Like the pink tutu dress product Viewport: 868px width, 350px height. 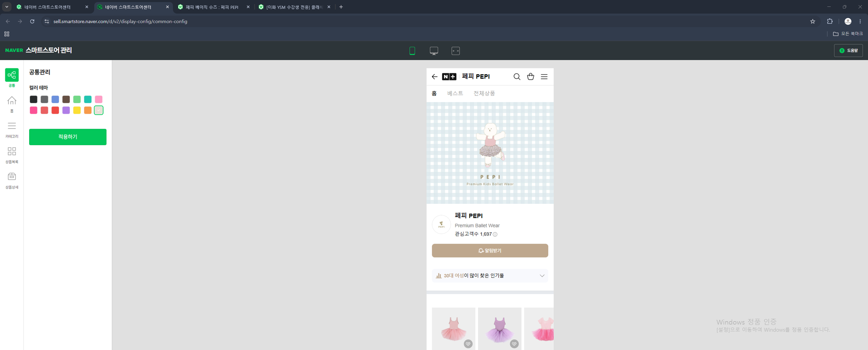pyautogui.click(x=468, y=344)
